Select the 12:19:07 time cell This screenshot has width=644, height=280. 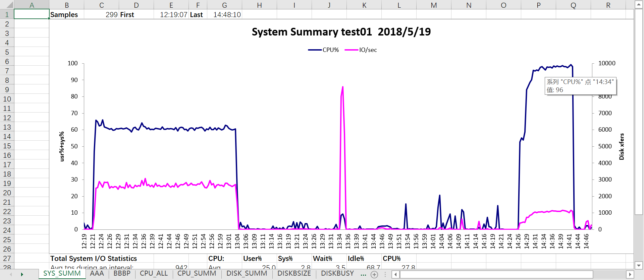[171, 14]
